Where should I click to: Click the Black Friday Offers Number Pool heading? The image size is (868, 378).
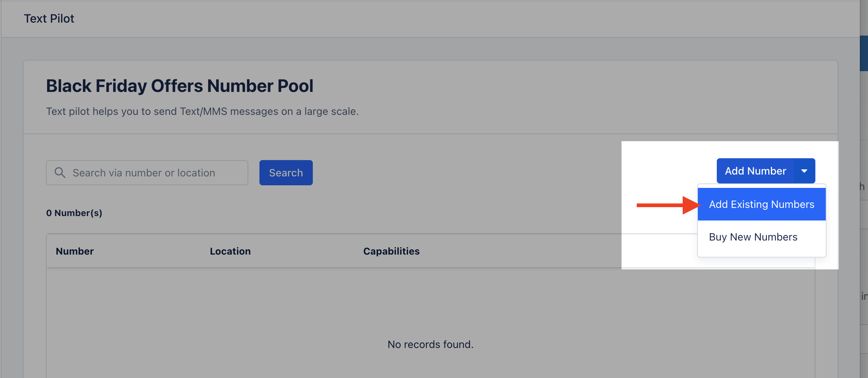pos(179,86)
